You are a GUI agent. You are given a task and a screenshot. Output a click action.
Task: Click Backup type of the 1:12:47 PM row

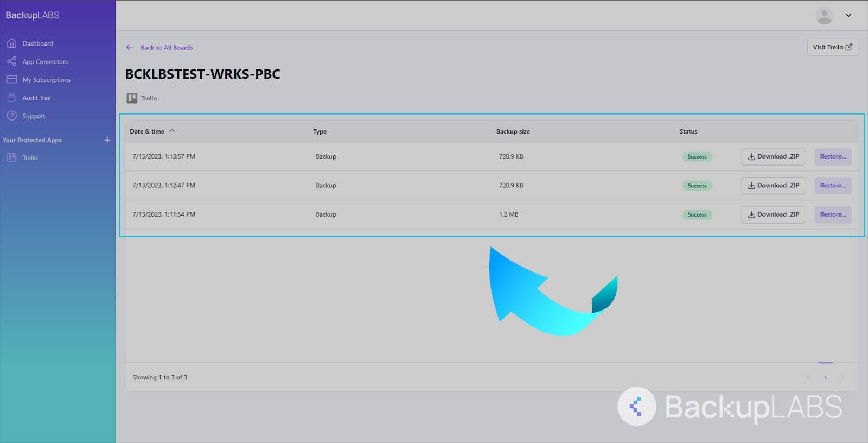pyautogui.click(x=326, y=186)
